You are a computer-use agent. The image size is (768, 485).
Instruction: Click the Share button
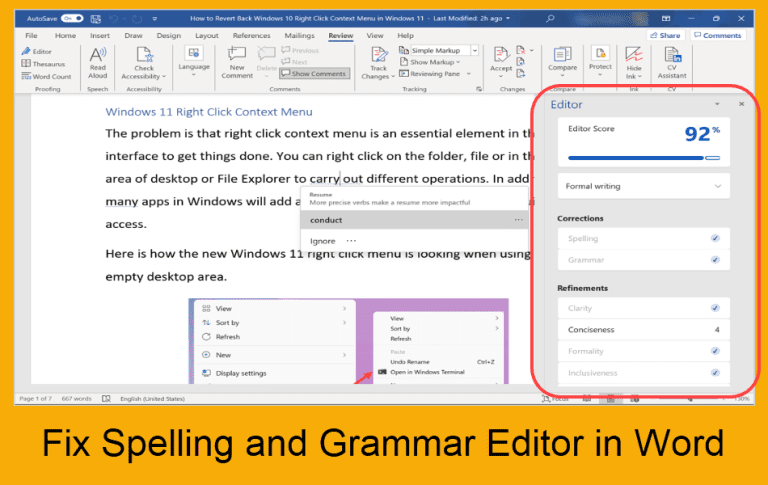click(x=665, y=35)
